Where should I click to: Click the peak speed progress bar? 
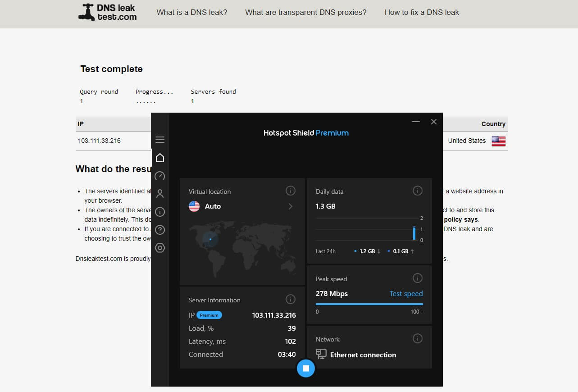pos(369,304)
